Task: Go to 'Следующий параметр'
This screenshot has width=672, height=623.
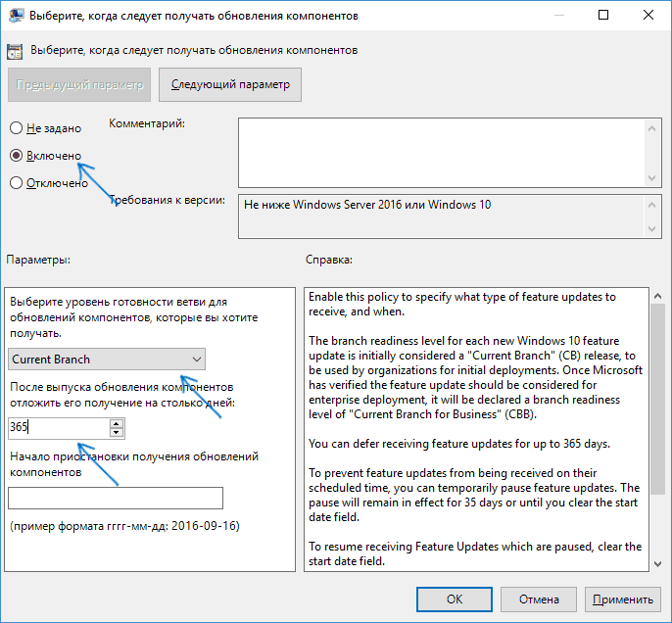Action: coord(230,84)
